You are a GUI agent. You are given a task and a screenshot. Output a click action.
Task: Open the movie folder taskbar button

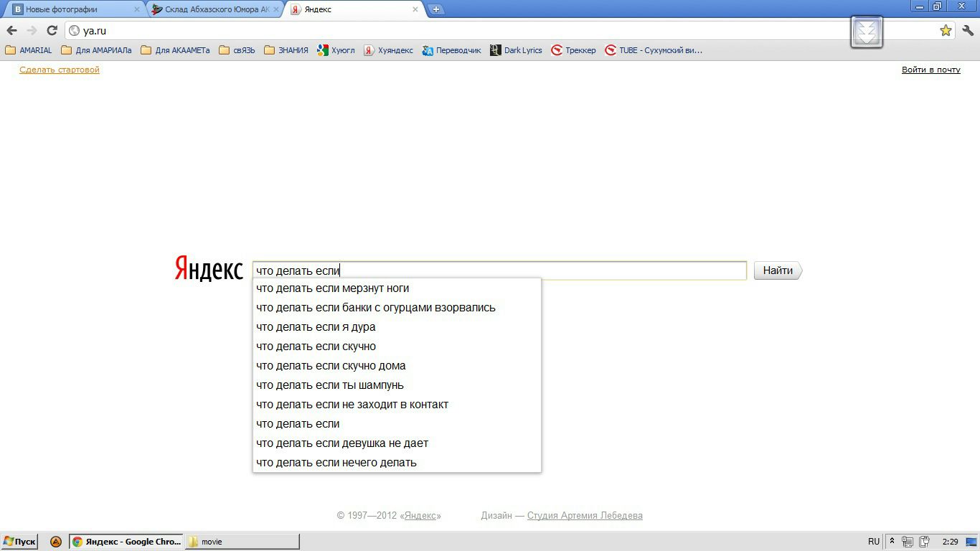click(242, 542)
